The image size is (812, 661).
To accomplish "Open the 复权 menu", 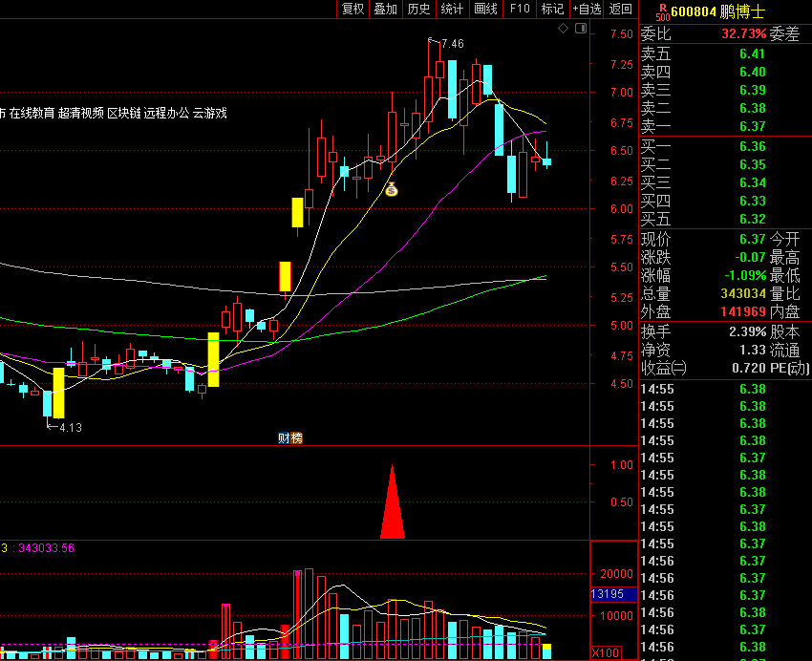I will click(353, 9).
